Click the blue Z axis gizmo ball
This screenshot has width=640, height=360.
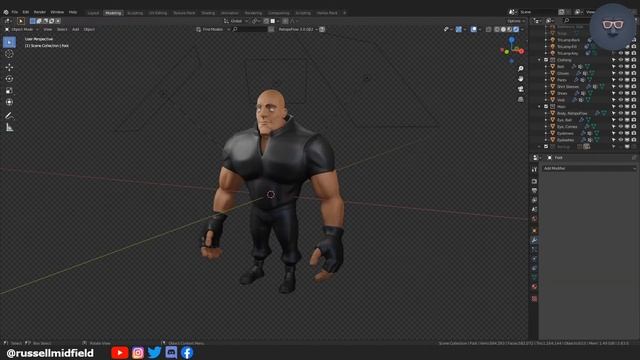511,40
